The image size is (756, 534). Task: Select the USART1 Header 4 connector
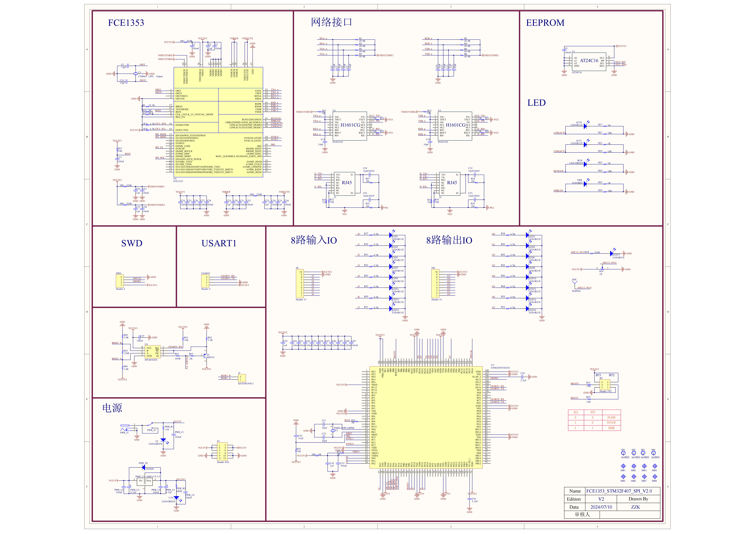[x=205, y=281]
